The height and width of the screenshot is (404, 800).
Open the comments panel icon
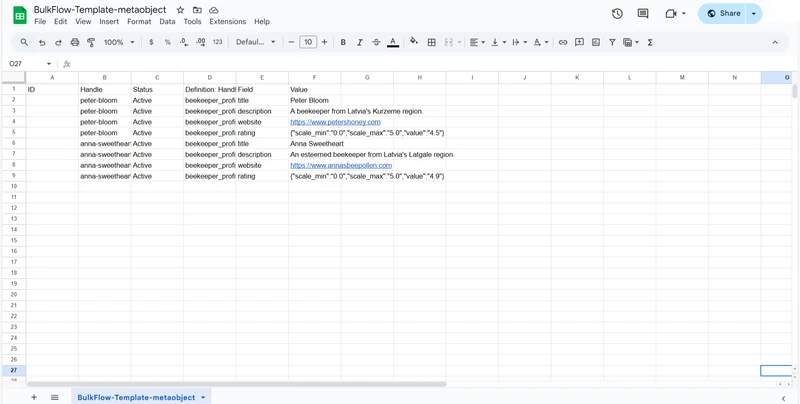click(643, 14)
